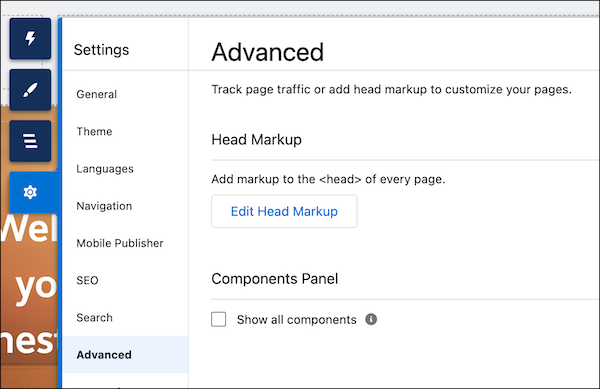Click the 'Show all components' label

297,319
